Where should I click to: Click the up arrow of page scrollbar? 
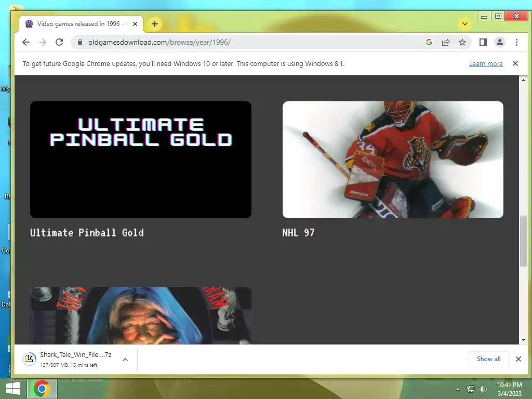click(x=523, y=80)
